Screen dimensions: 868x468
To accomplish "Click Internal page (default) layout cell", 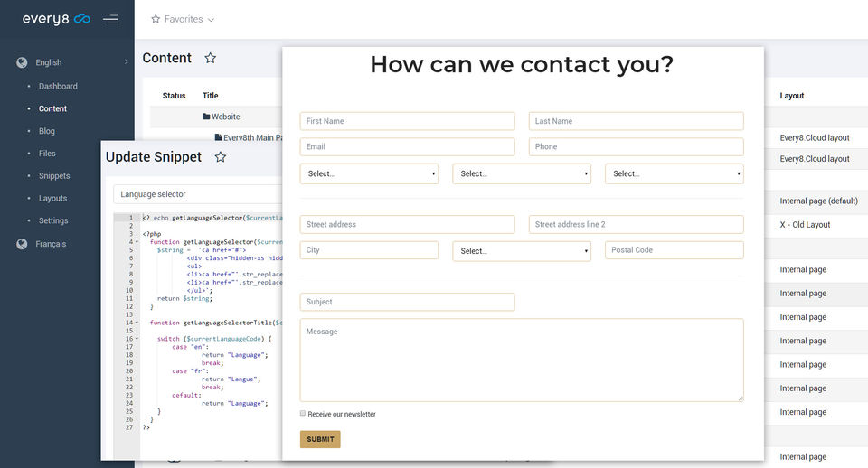I will point(819,201).
